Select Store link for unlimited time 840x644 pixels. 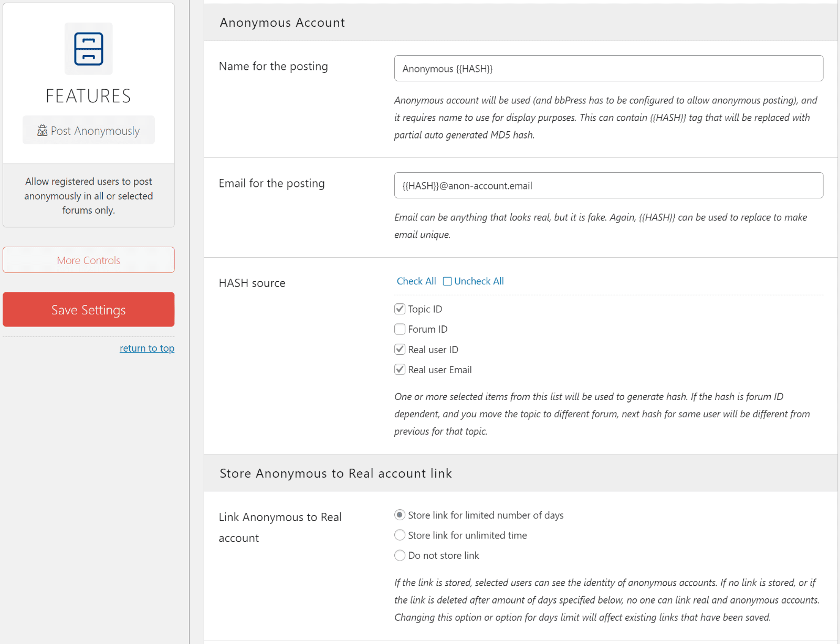pos(400,535)
